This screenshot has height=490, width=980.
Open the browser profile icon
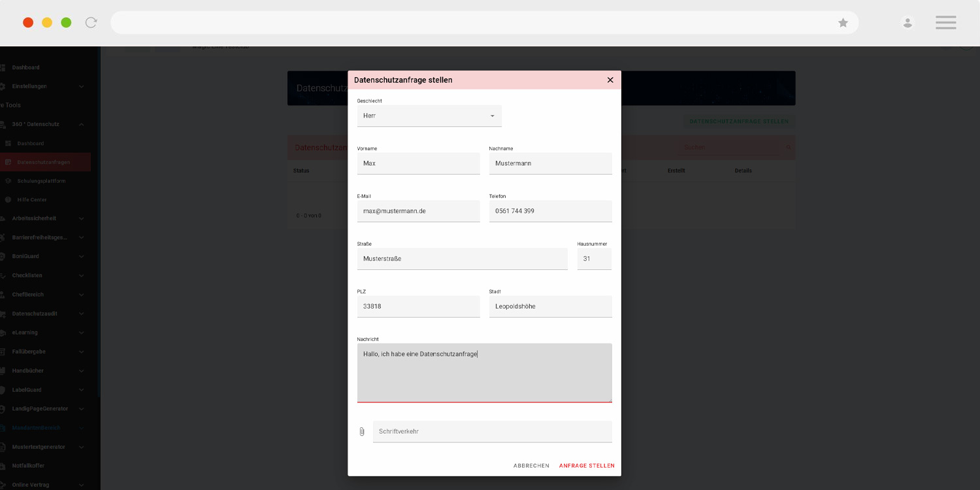[907, 23]
